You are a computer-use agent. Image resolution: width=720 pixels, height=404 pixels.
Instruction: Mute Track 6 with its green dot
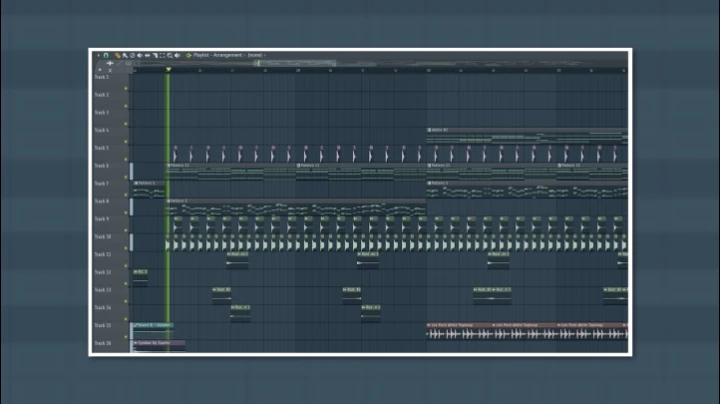pos(126,177)
